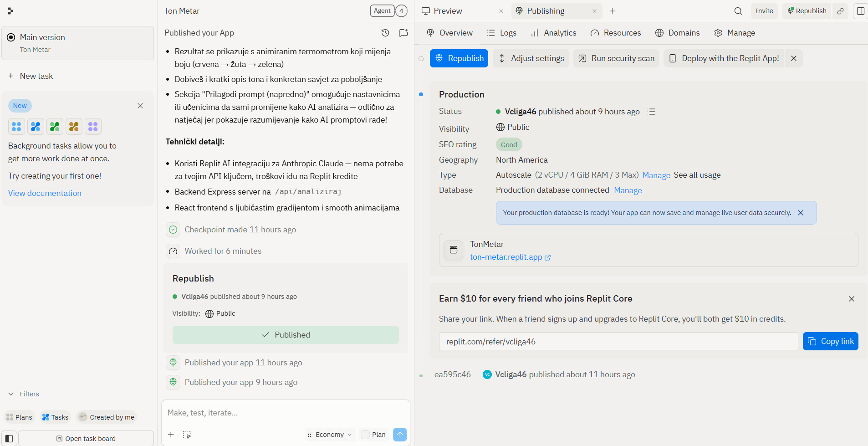Click the purple background-task icon

[x=93, y=127]
